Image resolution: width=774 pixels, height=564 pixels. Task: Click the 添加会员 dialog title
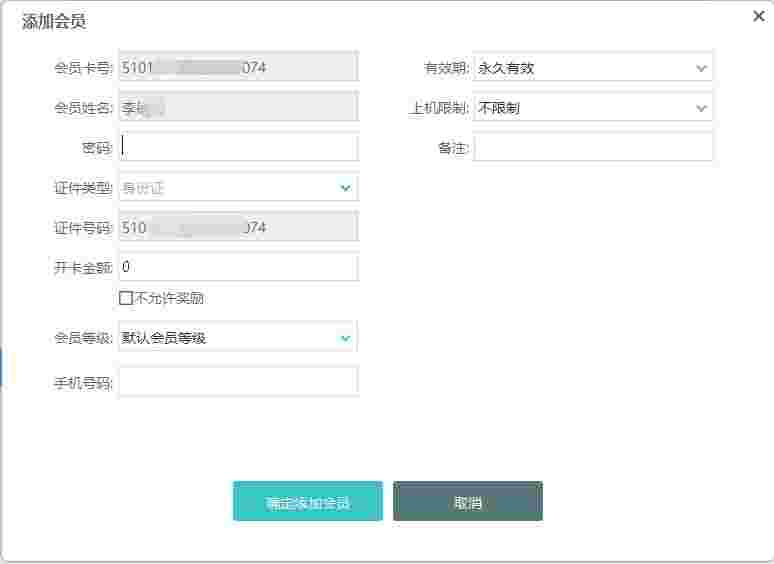(54, 22)
